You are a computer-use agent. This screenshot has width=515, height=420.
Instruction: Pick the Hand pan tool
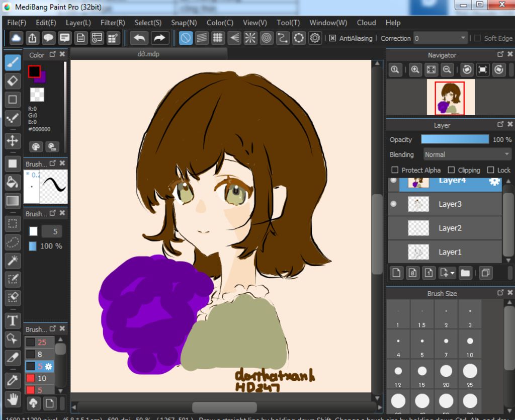[x=13, y=400]
